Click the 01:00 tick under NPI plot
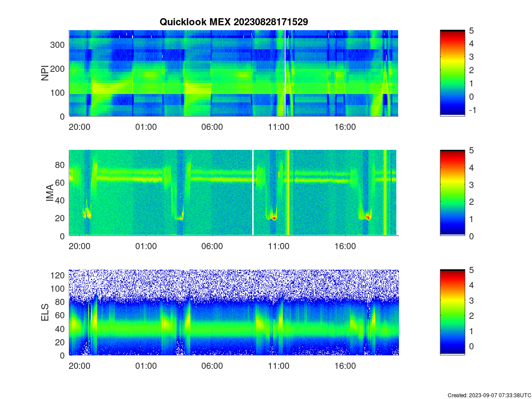Viewport: 532px width, 399px height. [x=146, y=127]
